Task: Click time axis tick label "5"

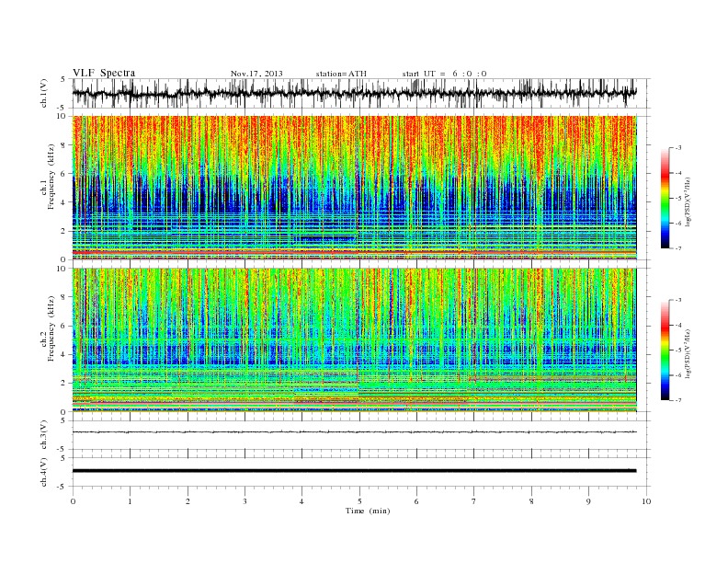Action: pyautogui.click(x=359, y=501)
